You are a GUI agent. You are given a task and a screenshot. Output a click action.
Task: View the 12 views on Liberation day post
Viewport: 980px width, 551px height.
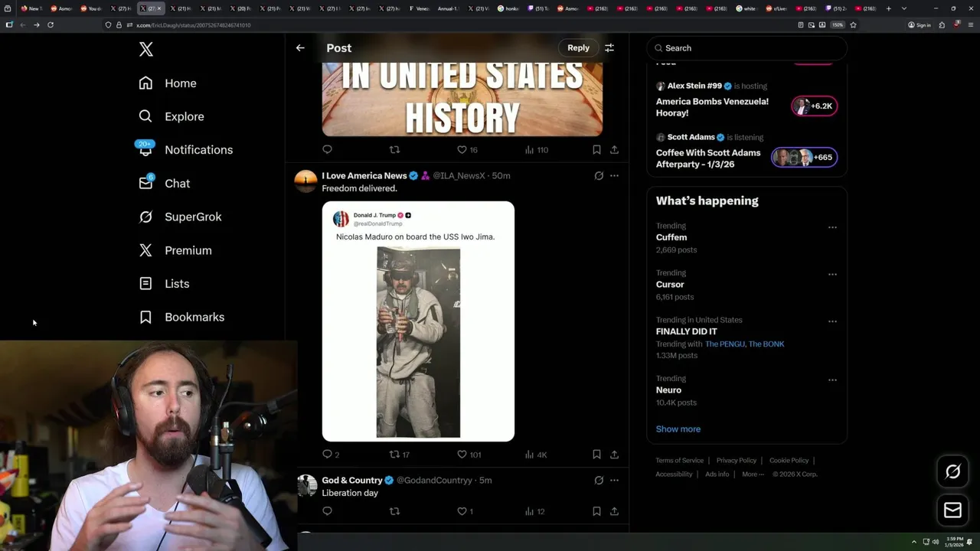point(534,511)
